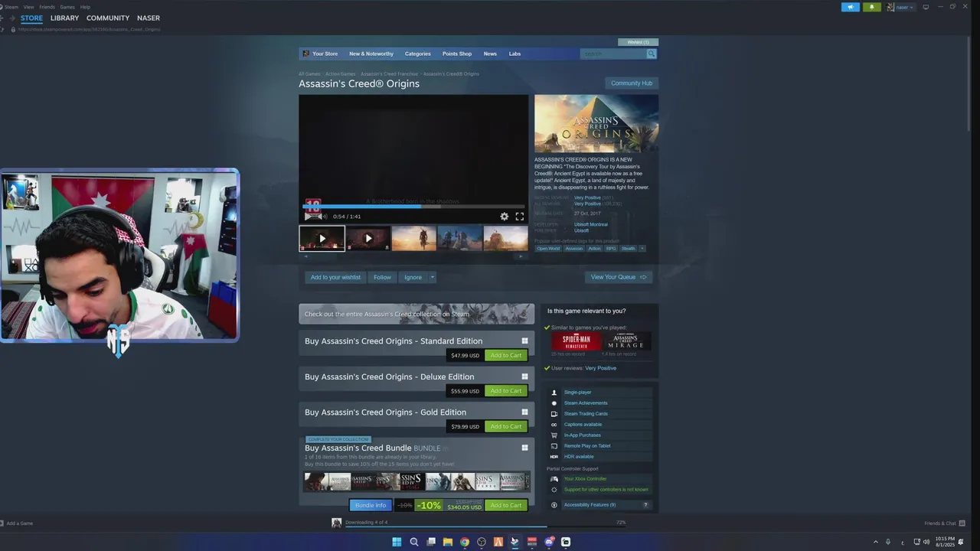Add Gold Edition to cart
Image resolution: width=980 pixels, height=551 pixels.
pyautogui.click(x=506, y=427)
